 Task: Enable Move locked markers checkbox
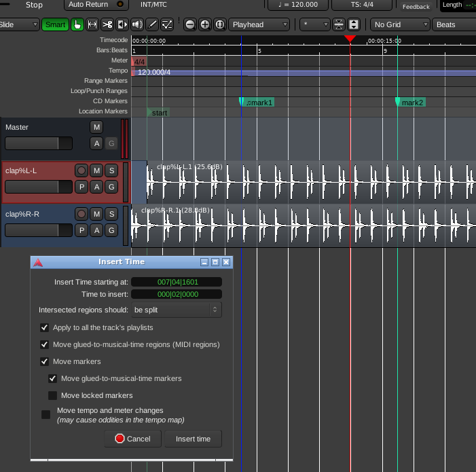tap(53, 395)
